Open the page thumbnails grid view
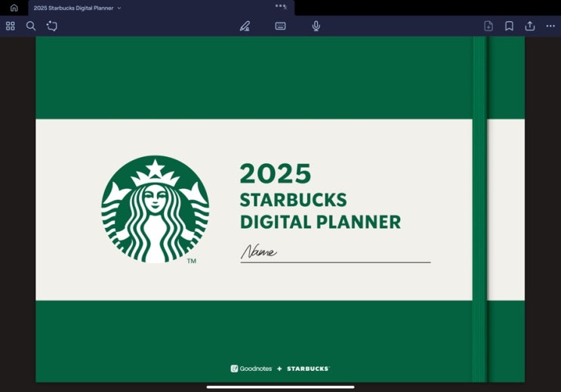Image resolution: width=561 pixels, height=392 pixels. [11, 26]
